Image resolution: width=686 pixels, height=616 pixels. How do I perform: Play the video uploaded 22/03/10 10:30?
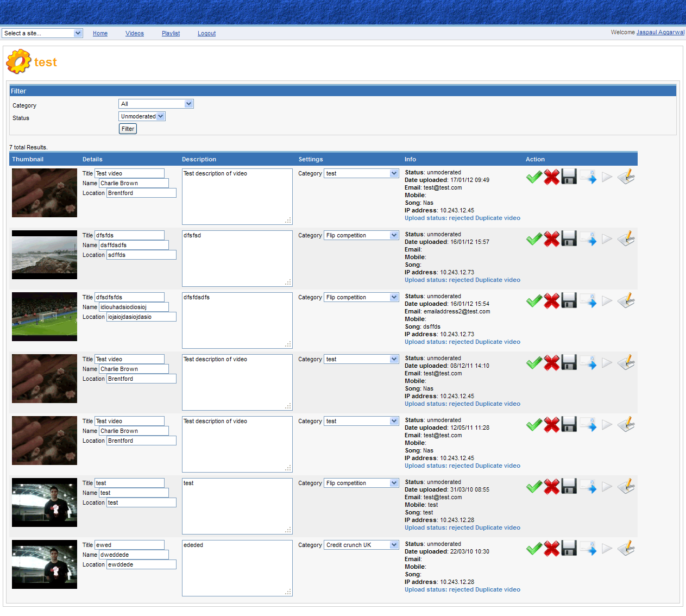point(607,549)
